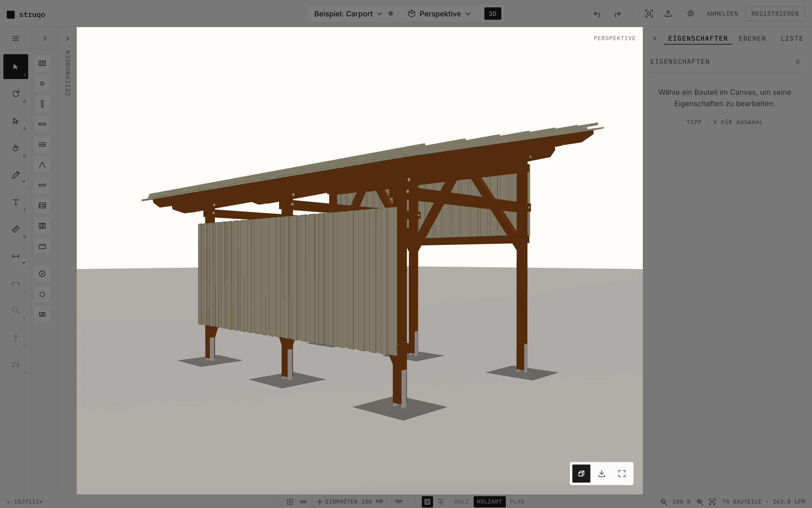Switch to the EBENEN tab
Image resolution: width=812 pixels, height=508 pixels.
(x=752, y=38)
